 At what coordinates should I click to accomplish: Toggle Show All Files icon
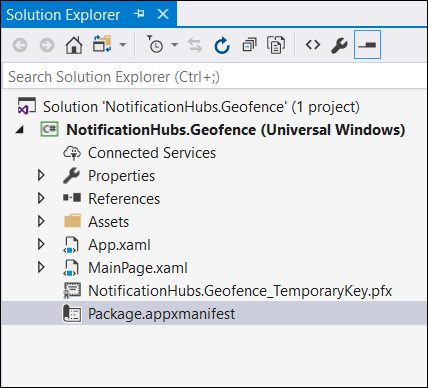click(276, 45)
